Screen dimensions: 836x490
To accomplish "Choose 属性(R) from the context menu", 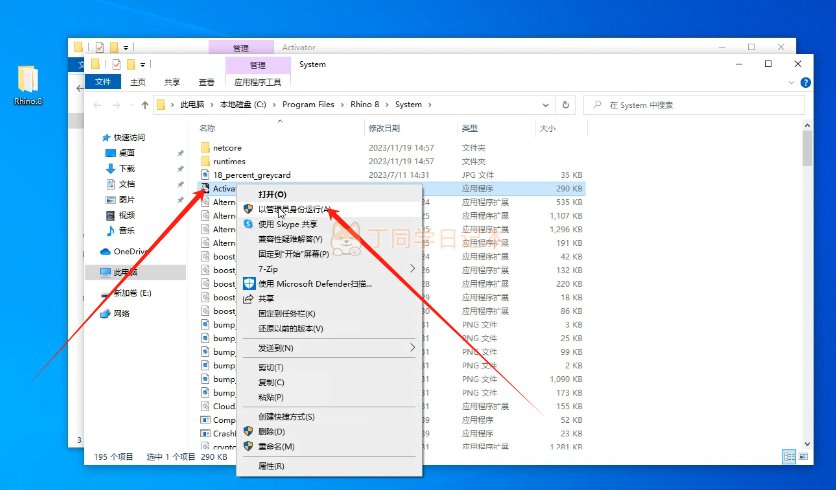I will 329,465.
